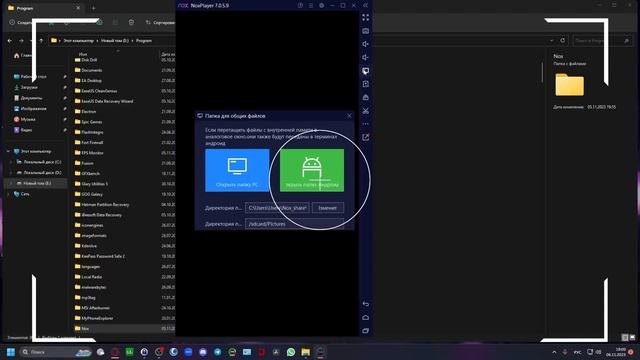
Task: Expand Local Disk (D:) tree node
Action: pyautogui.click(x=11, y=173)
